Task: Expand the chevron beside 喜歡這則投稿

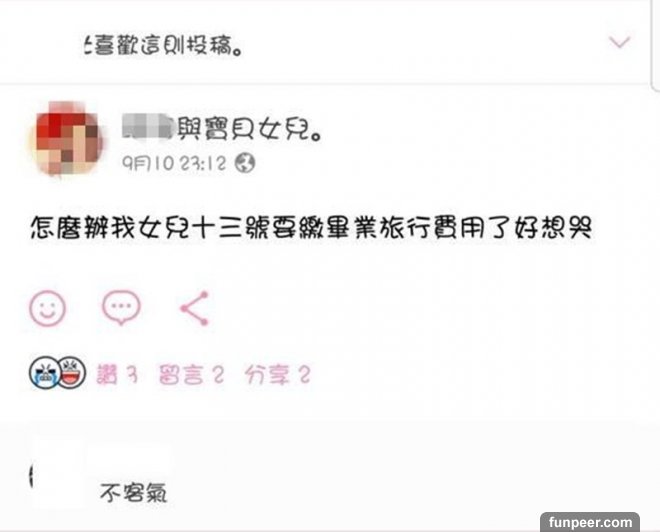Action: (620, 42)
